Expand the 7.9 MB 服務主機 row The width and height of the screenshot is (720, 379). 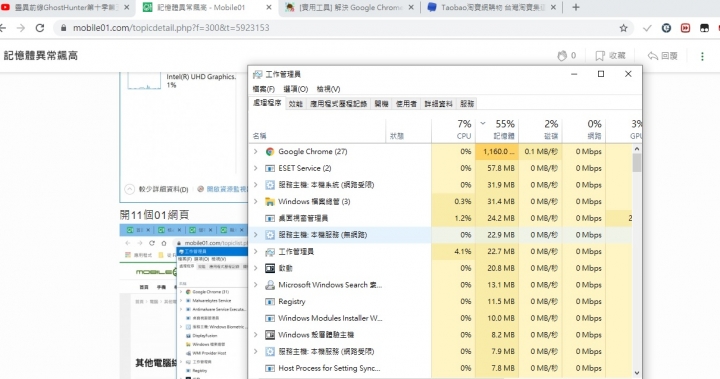[x=256, y=351]
